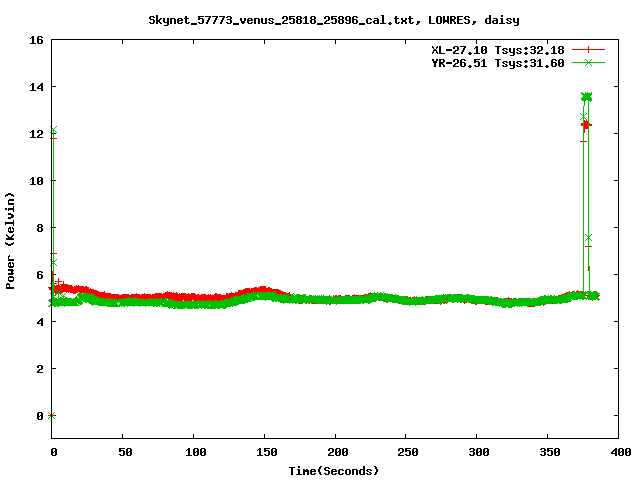Click the y-axis tick label 10
Screen dimensions: 640x480
tap(36, 181)
